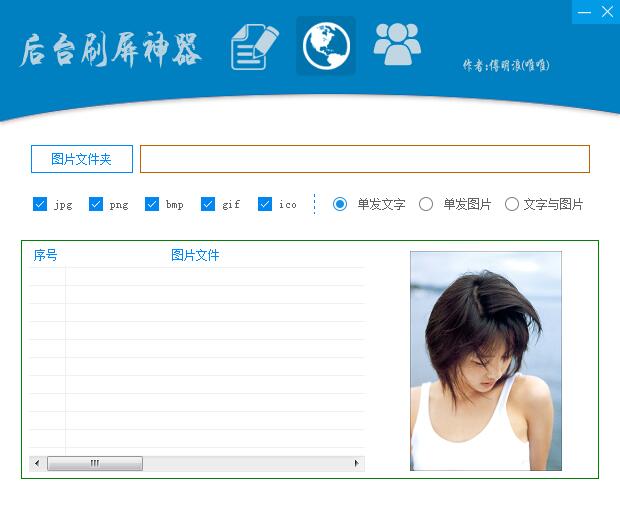Focus the image folder path field
Screen dimensions: 620x520
point(365,159)
